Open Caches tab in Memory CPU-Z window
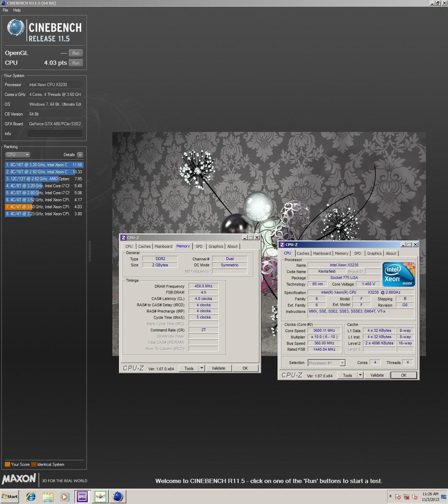The width and height of the screenshot is (448, 504). click(x=144, y=246)
